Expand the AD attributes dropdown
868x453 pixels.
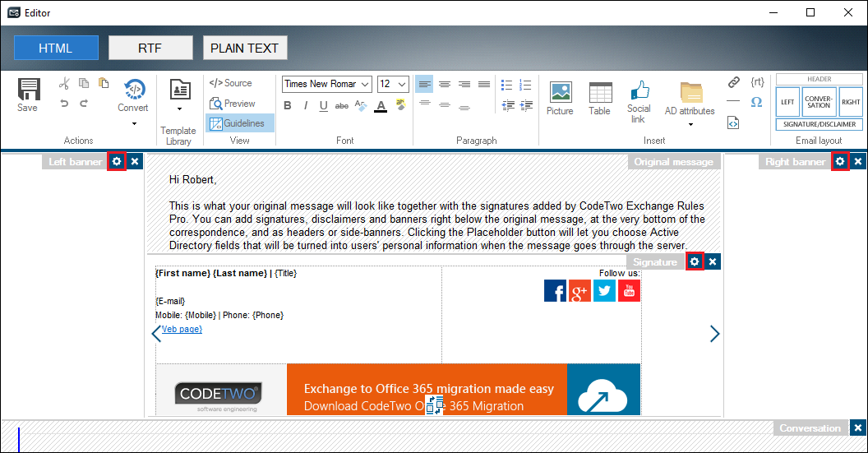point(690,124)
